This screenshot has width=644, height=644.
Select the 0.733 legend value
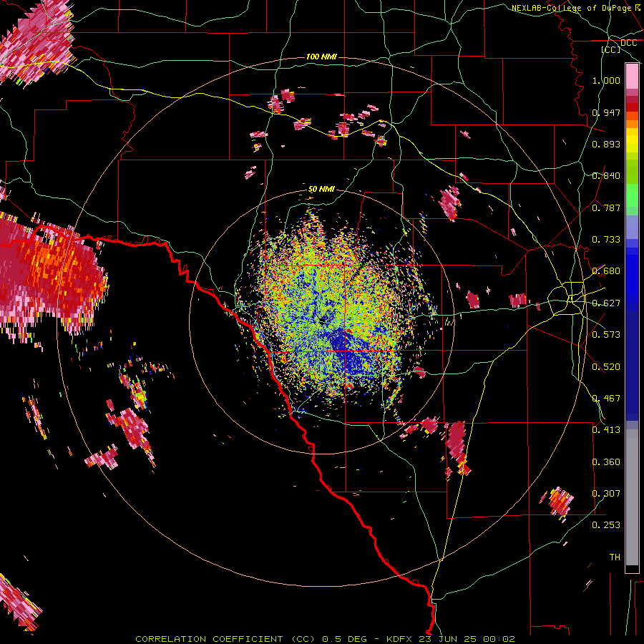[606, 240]
